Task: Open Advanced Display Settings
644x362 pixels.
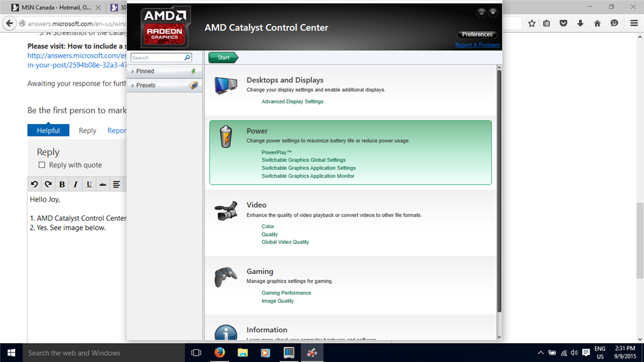Action: click(292, 101)
